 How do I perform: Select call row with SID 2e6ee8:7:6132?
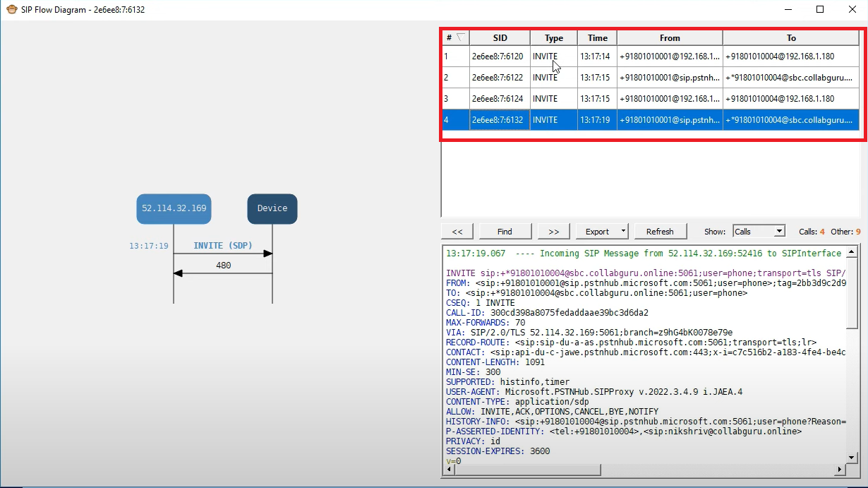(x=650, y=120)
